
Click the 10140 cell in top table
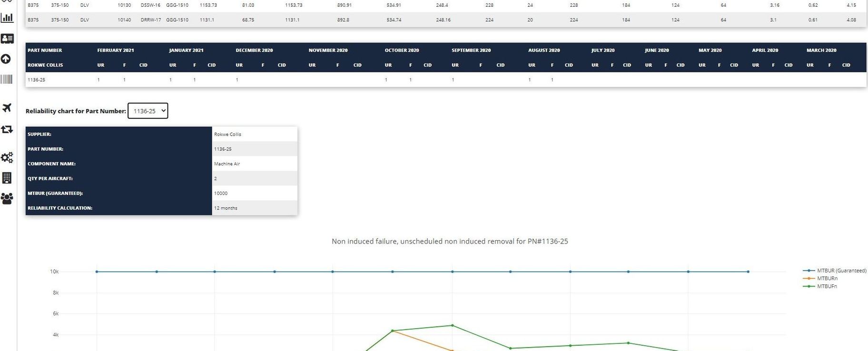tap(124, 20)
